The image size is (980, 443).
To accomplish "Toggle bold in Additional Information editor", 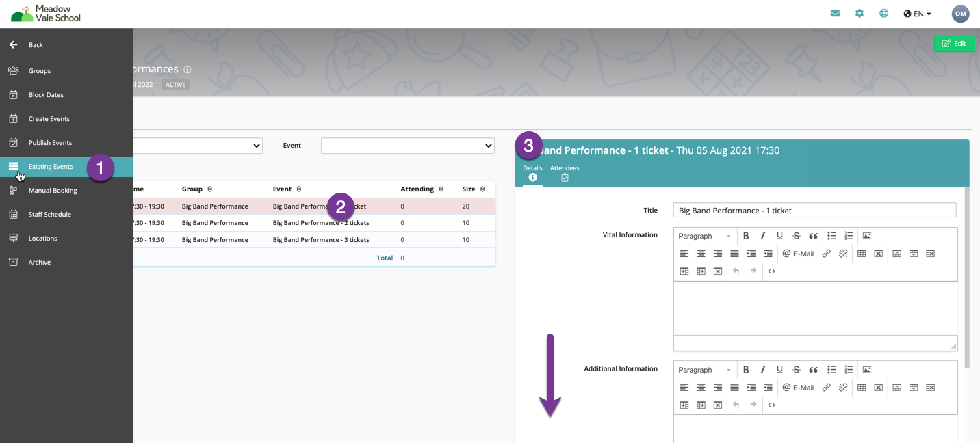I will click(746, 370).
